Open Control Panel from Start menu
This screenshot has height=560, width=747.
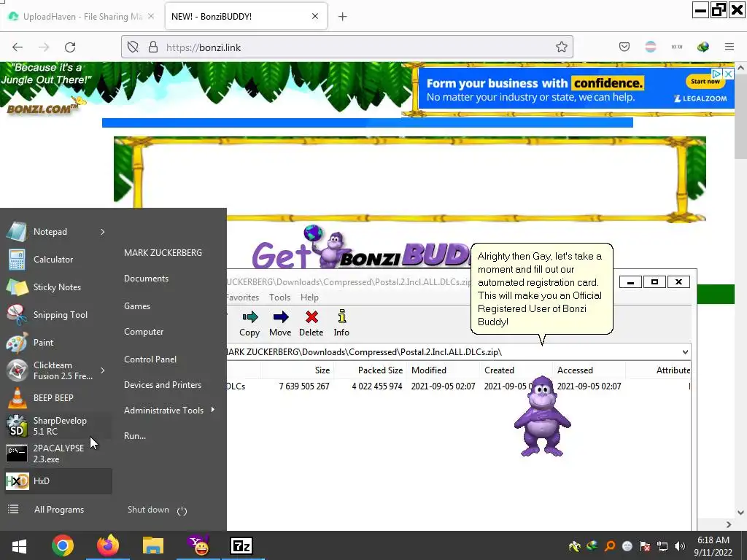click(150, 359)
